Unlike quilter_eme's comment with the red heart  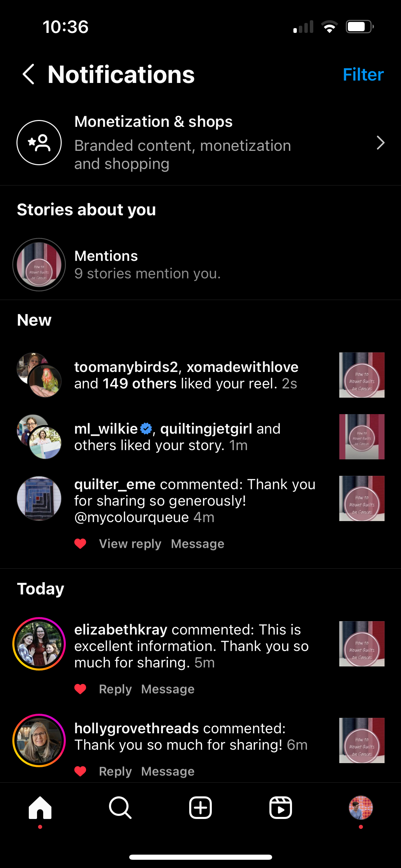click(81, 544)
